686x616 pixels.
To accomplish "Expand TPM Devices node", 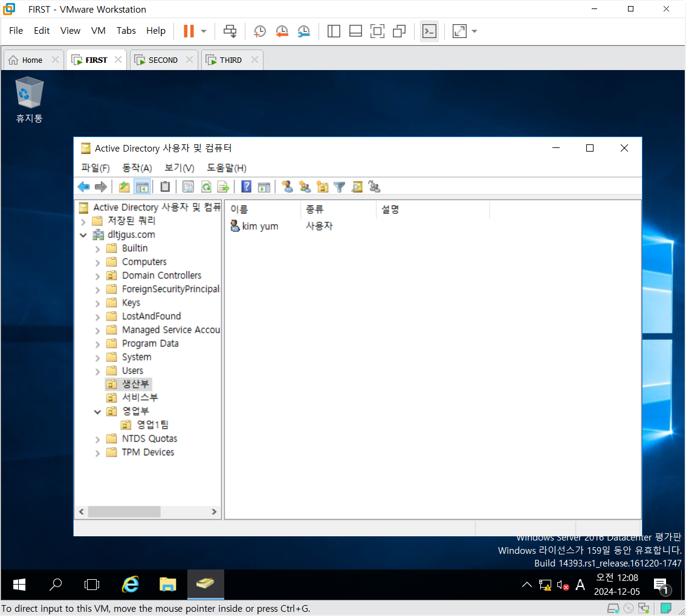I will (97, 453).
